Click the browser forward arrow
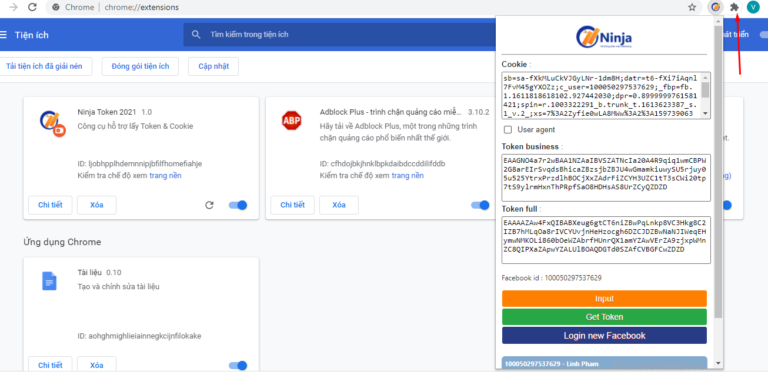The height and width of the screenshot is (375, 768). pos(14,7)
